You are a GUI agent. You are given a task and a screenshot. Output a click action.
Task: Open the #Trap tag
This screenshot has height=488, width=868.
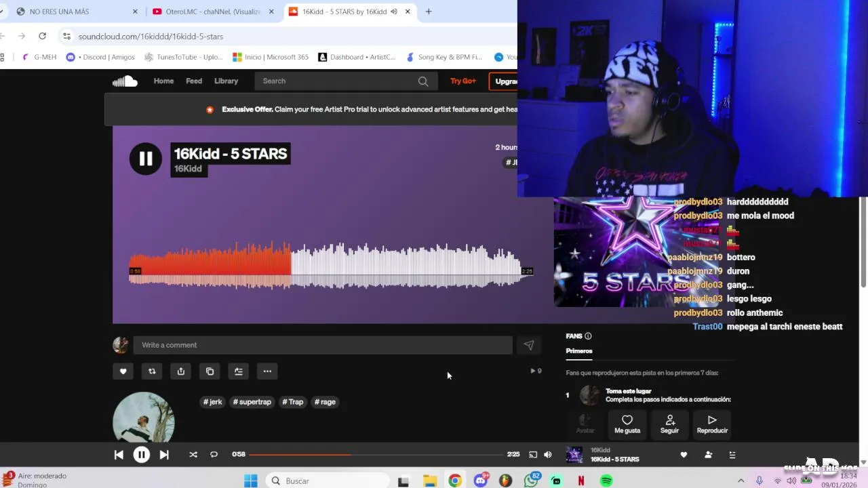293,402
